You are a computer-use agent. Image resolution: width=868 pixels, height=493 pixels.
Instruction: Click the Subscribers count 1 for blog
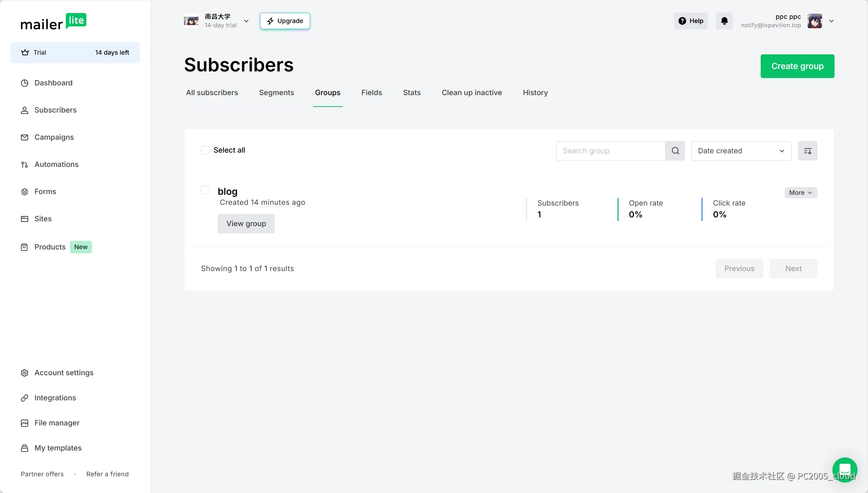pos(539,215)
